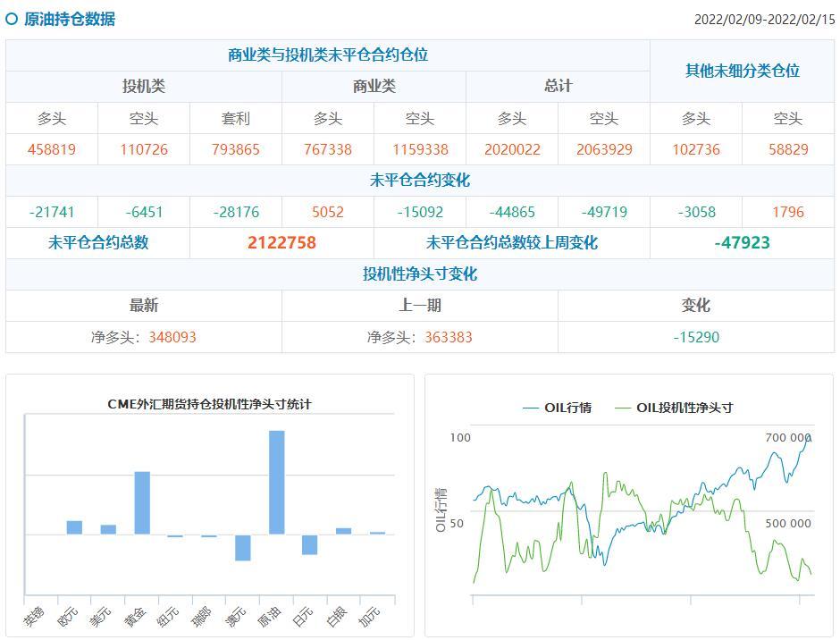The image size is (840, 640).
Task: Click the 变化 value -15290
Action: click(x=696, y=337)
